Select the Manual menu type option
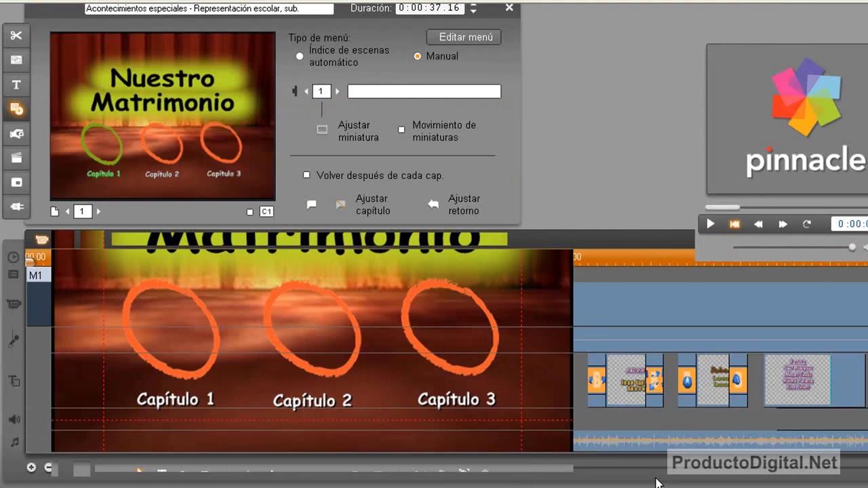The height and width of the screenshot is (488, 868). (x=418, y=56)
